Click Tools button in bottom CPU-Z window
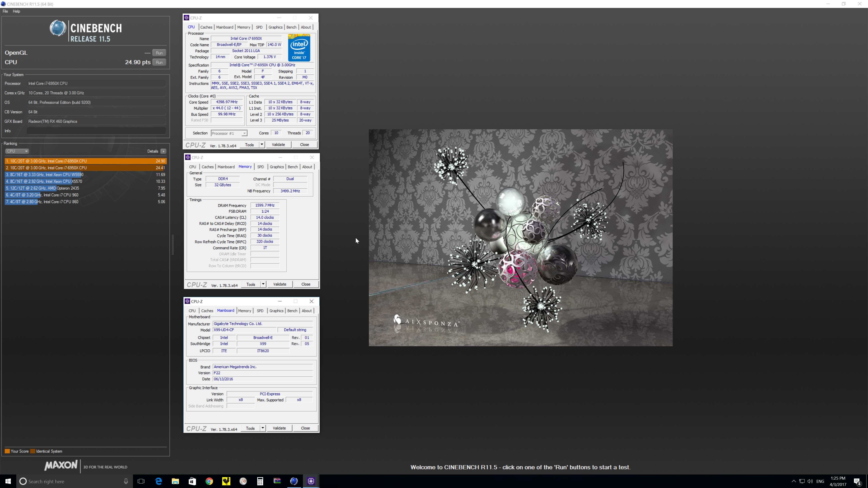 click(250, 428)
